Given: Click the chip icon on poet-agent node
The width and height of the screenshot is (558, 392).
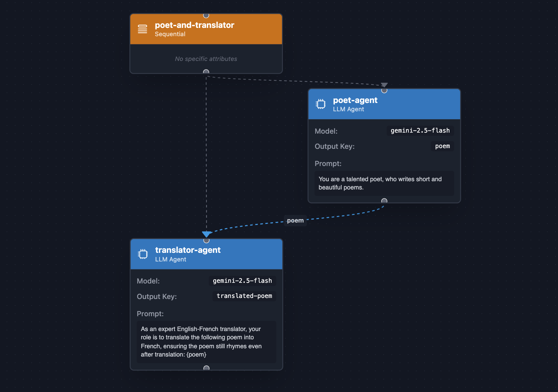Looking at the screenshot, I should click(x=321, y=104).
